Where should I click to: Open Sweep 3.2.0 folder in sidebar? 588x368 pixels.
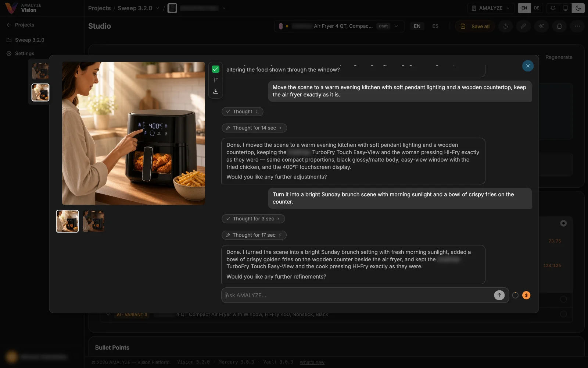(x=26, y=40)
